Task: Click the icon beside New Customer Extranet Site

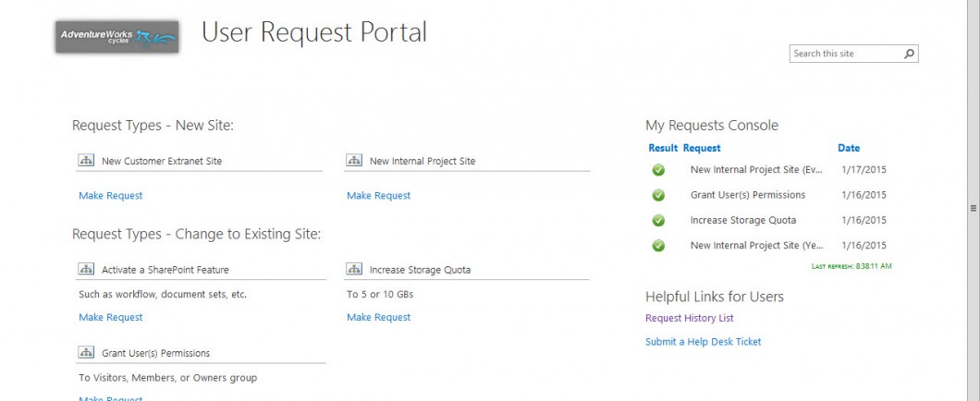Action: [x=87, y=161]
